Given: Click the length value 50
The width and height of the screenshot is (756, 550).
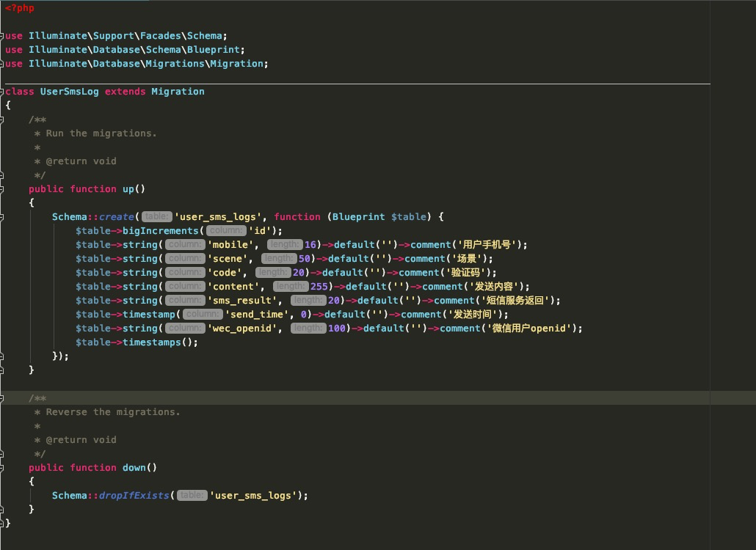Looking at the screenshot, I should (304, 259).
